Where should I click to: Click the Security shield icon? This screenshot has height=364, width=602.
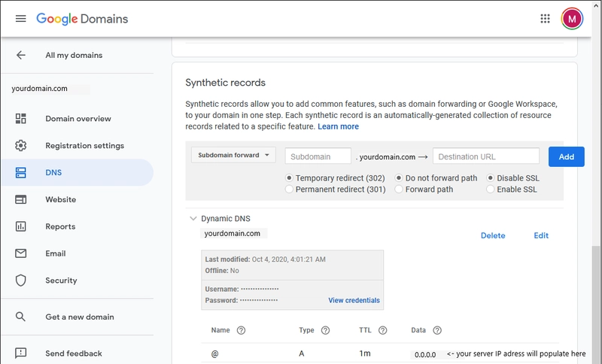click(21, 281)
